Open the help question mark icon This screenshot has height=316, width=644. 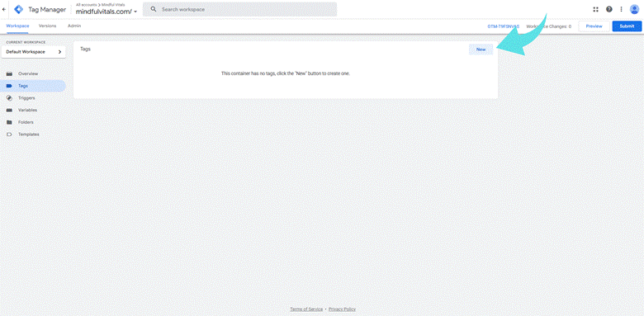tap(609, 9)
